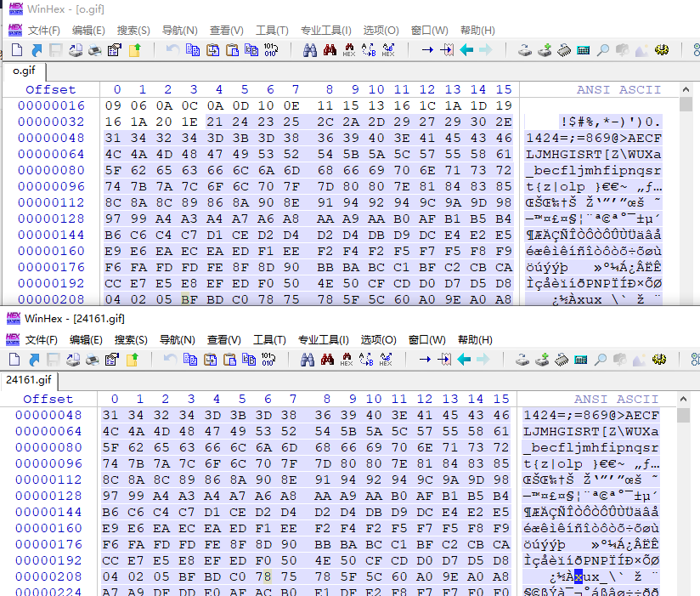Screen dimensions: 700x596
Task: Click Undo arrow in top toolbar
Action: 172,50
